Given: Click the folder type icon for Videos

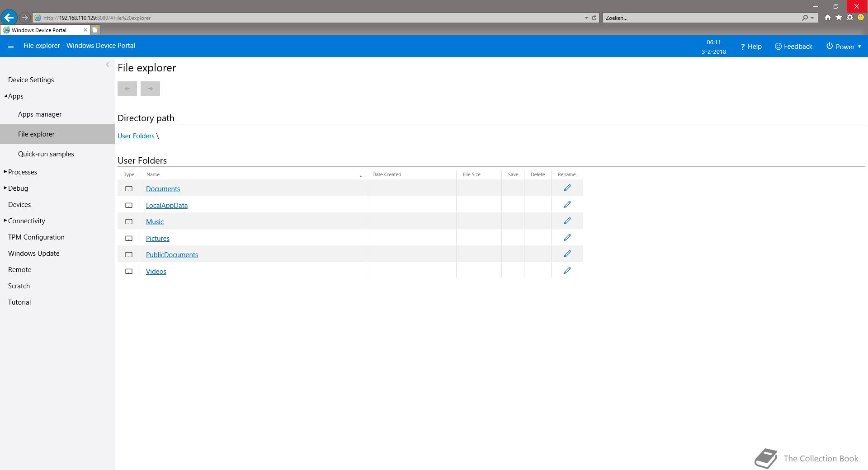Looking at the screenshot, I should pyautogui.click(x=129, y=271).
